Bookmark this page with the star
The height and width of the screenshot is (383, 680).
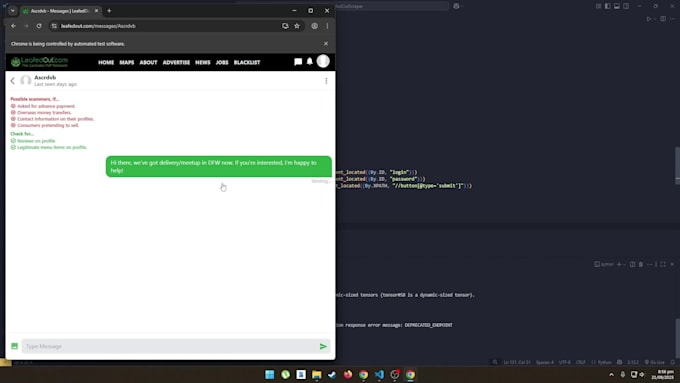[297, 26]
